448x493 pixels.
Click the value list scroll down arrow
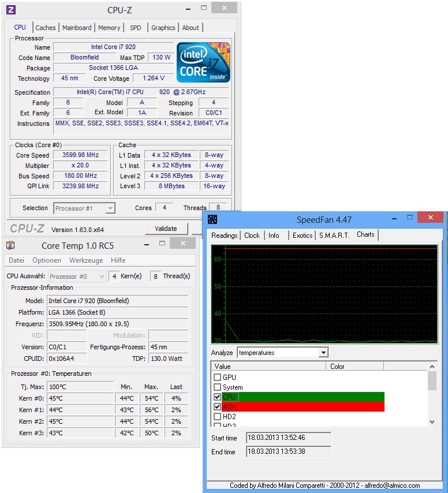pos(432,422)
